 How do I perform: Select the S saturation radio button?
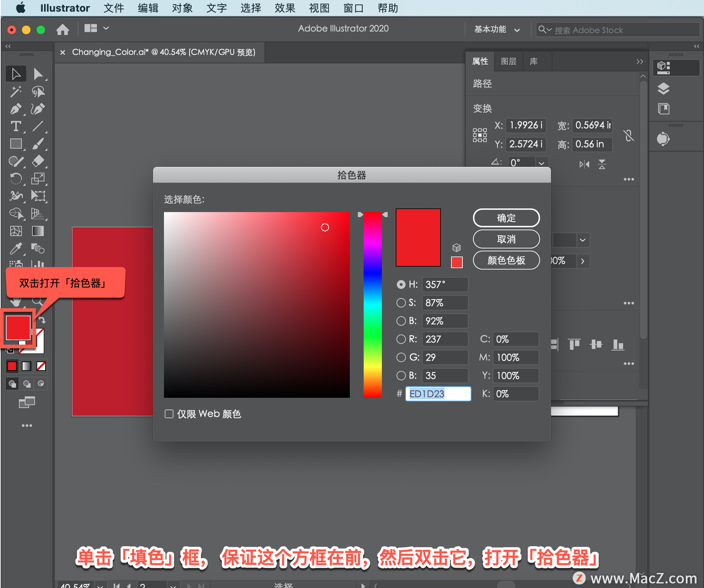(x=401, y=303)
